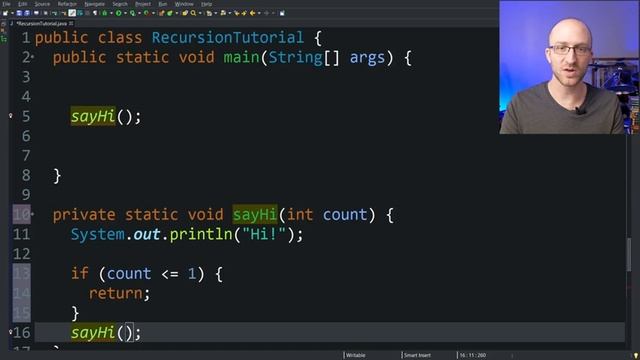Viewport: 640px width, 360px height.
Task: Click the main method name
Action: 241,58
